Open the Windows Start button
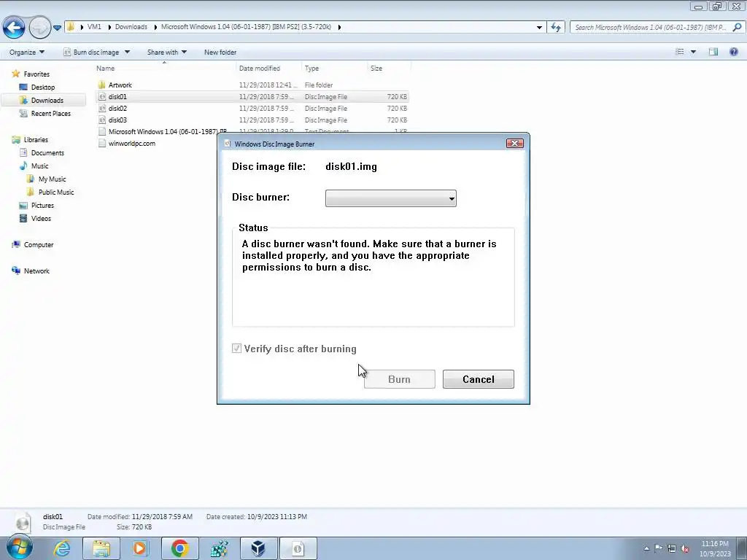Viewport: 747px width, 560px height. point(20,548)
